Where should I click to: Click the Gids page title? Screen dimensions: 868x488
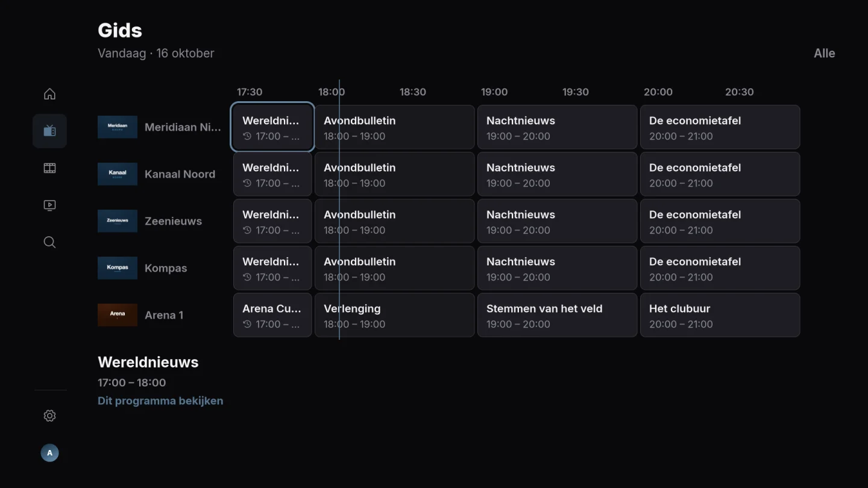point(120,30)
